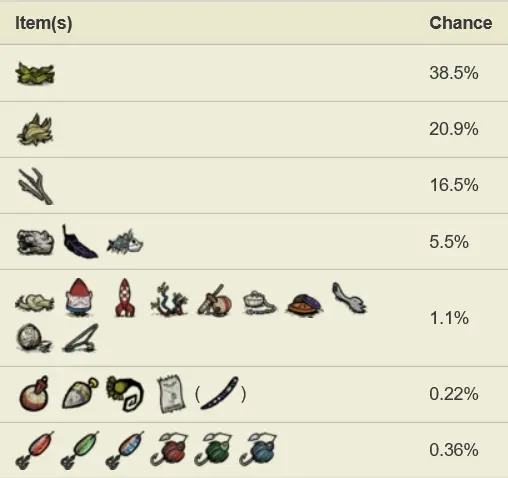Select the cut grass tuft icon
508x478 pixels.
tap(35, 130)
